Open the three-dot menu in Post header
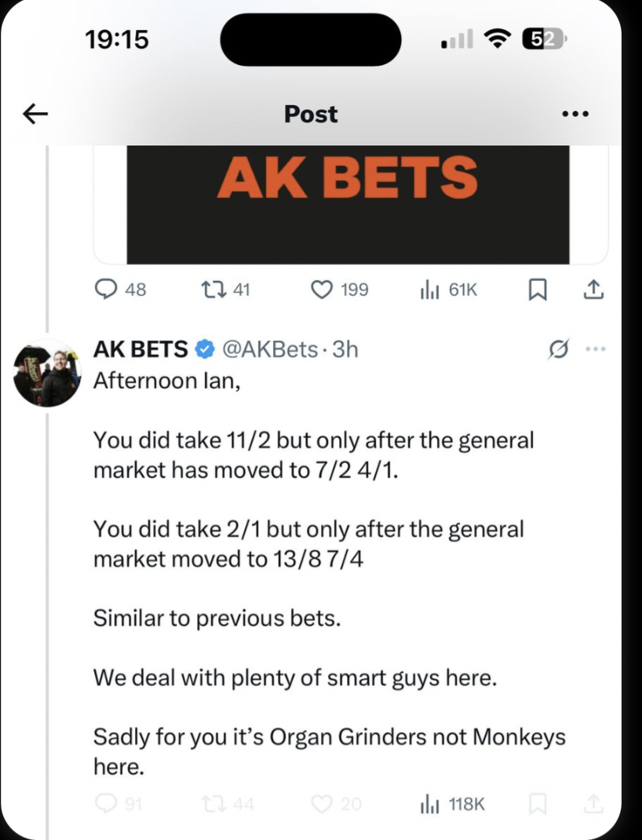The height and width of the screenshot is (840, 642). pyautogui.click(x=575, y=115)
